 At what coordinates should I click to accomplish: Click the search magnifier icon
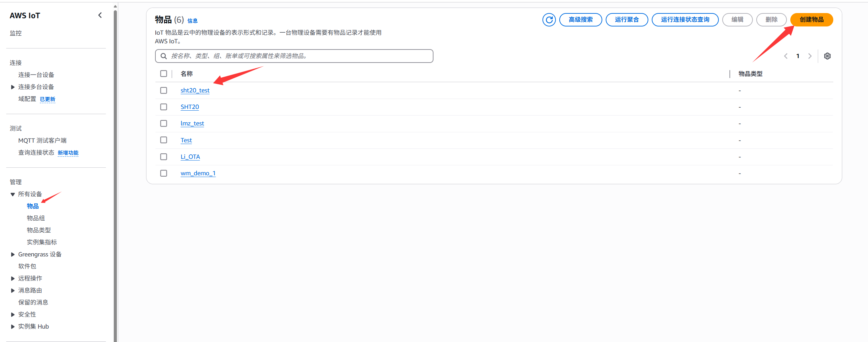click(164, 56)
